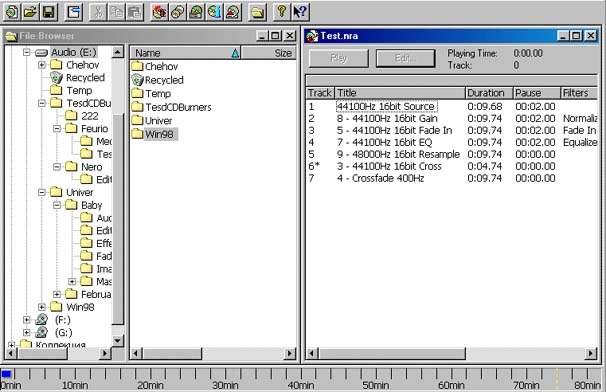Select the Audio (E:) drive node

74,52
